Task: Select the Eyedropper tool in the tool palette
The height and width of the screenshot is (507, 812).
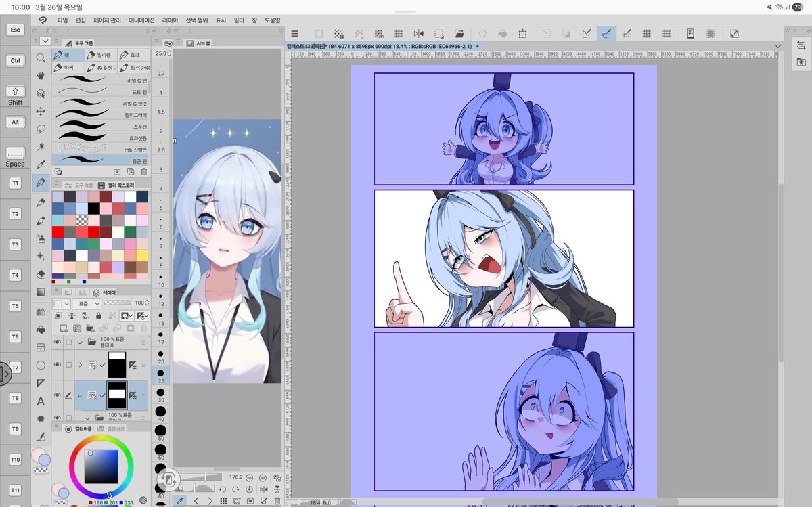Action: [x=41, y=164]
